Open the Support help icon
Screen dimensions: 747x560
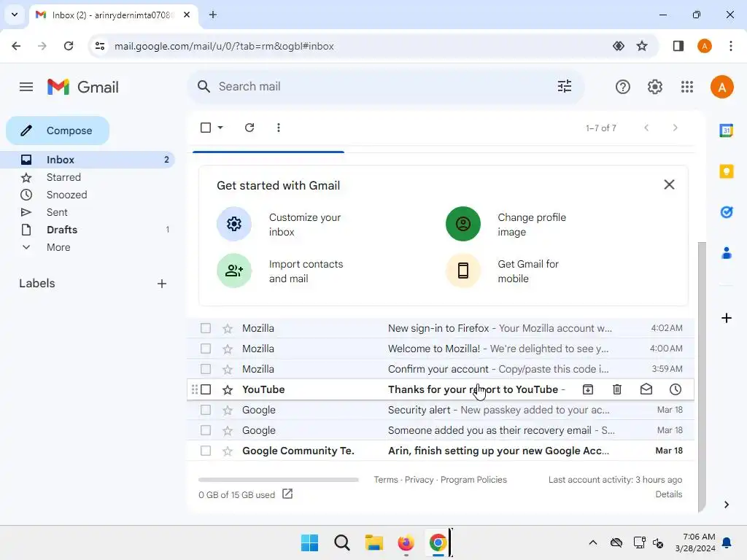[623, 87]
